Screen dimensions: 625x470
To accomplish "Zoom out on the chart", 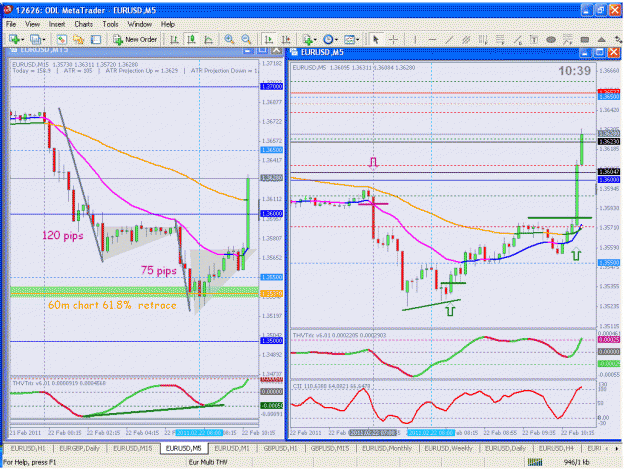I will click(x=246, y=39).
